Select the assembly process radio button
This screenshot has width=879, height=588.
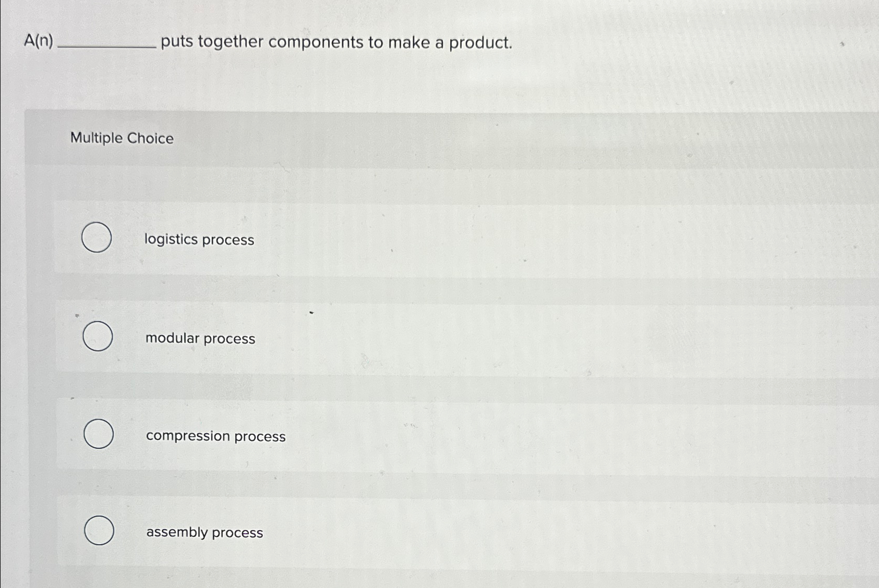click(x=100, y=531)
